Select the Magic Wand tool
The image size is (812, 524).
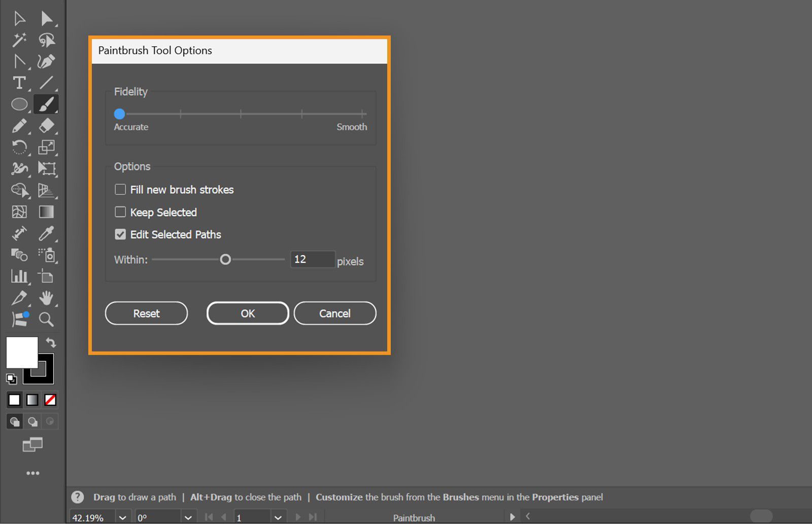(19, 40)
